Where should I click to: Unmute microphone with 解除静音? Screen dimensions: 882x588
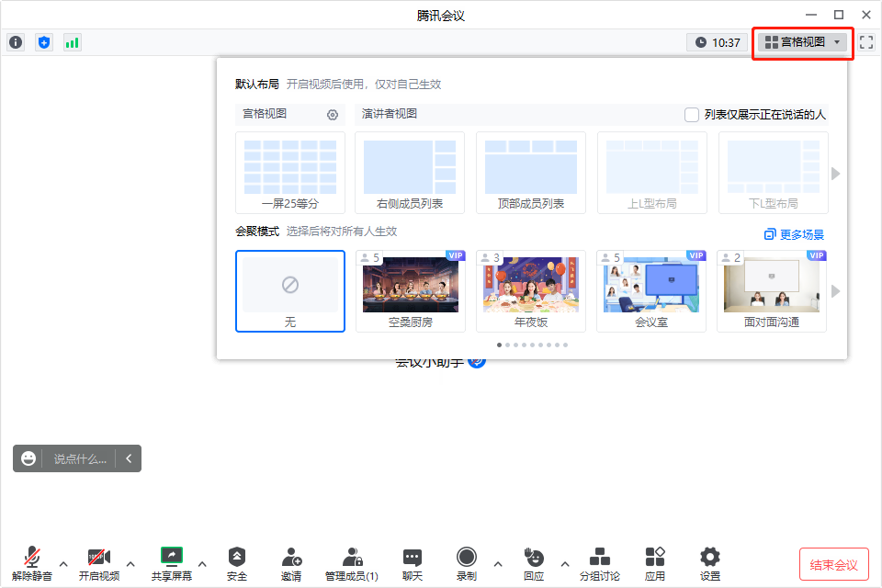click(x=32, y=564)
